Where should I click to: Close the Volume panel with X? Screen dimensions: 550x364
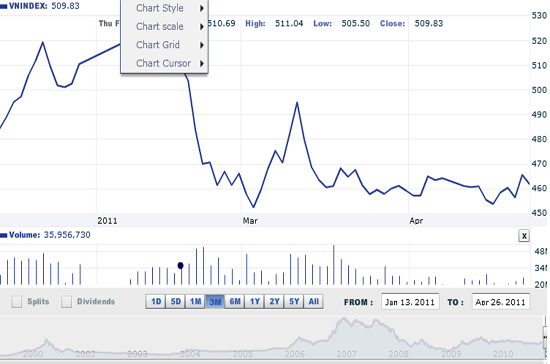tap(524, 236)
